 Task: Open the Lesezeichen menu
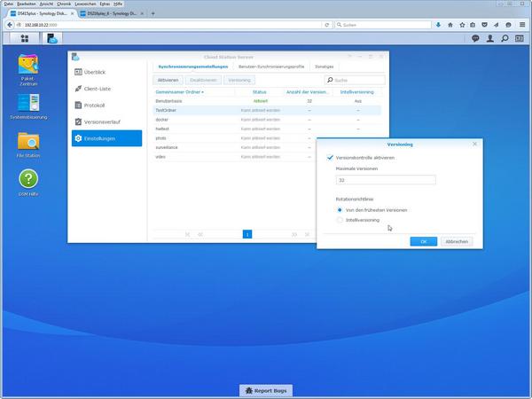pos(85,4)
